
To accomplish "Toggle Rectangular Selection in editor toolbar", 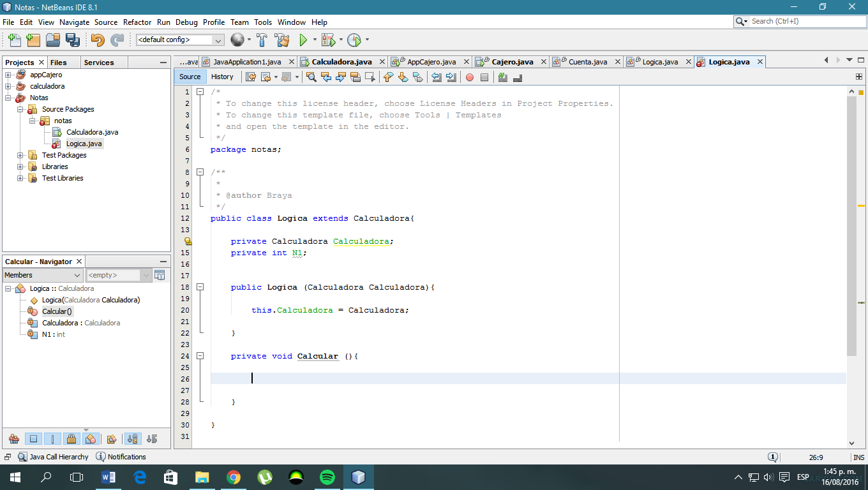I will tap(370, 77).
